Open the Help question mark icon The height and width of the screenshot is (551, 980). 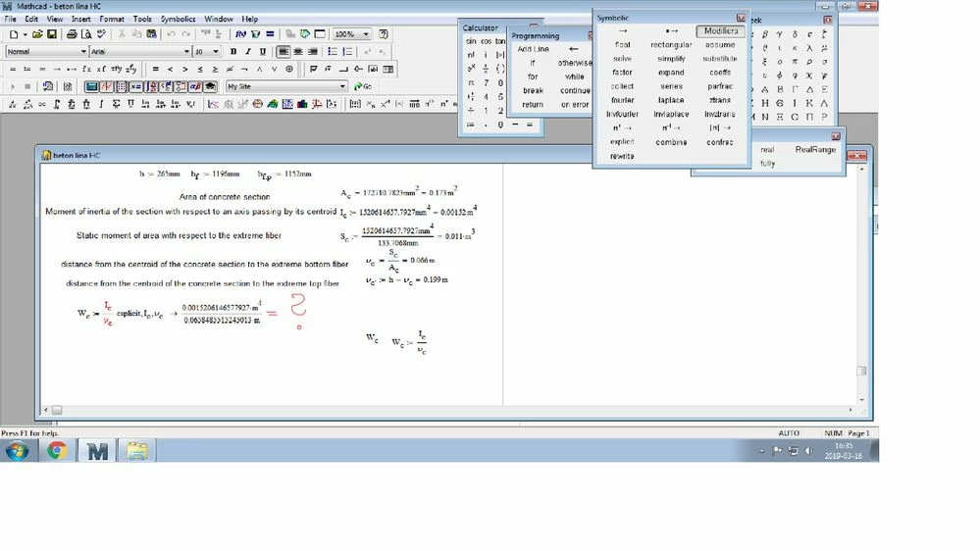point(384,34)
